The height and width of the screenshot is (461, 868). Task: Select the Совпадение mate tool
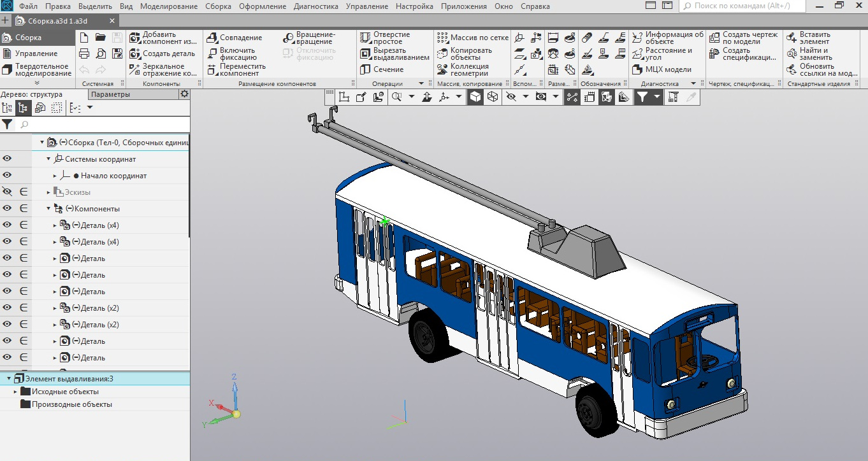coord(235,38)
